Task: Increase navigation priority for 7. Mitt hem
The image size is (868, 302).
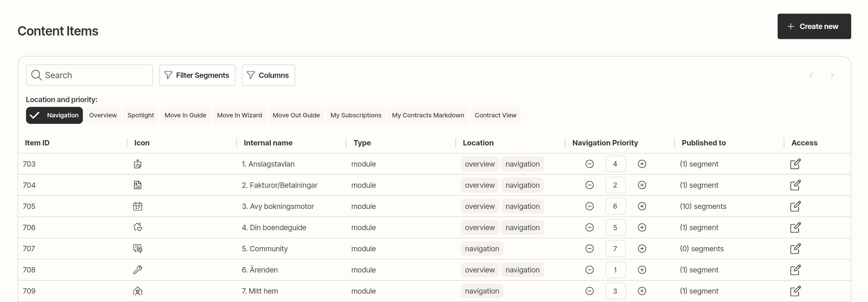Action: tap(642, 291)
